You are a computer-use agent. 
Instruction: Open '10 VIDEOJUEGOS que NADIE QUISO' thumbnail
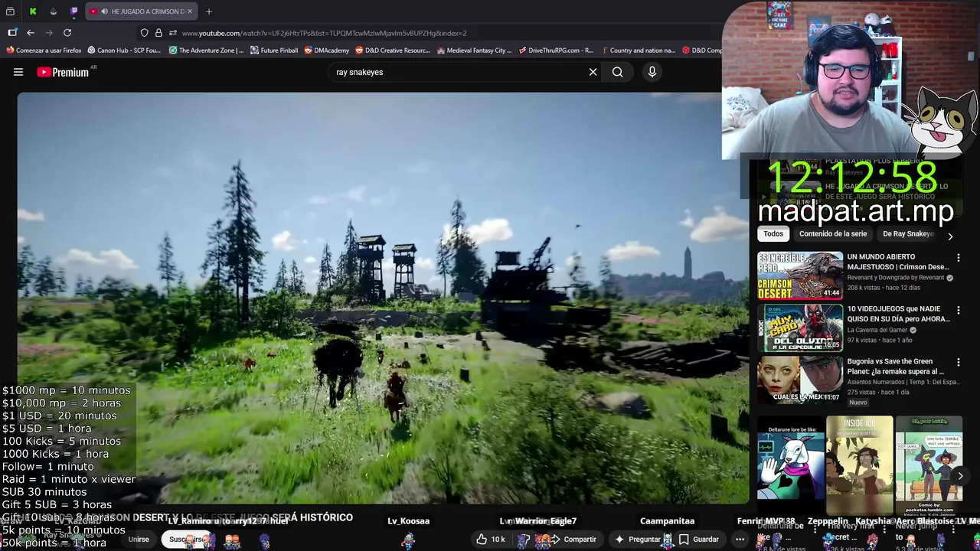point(800,328)
